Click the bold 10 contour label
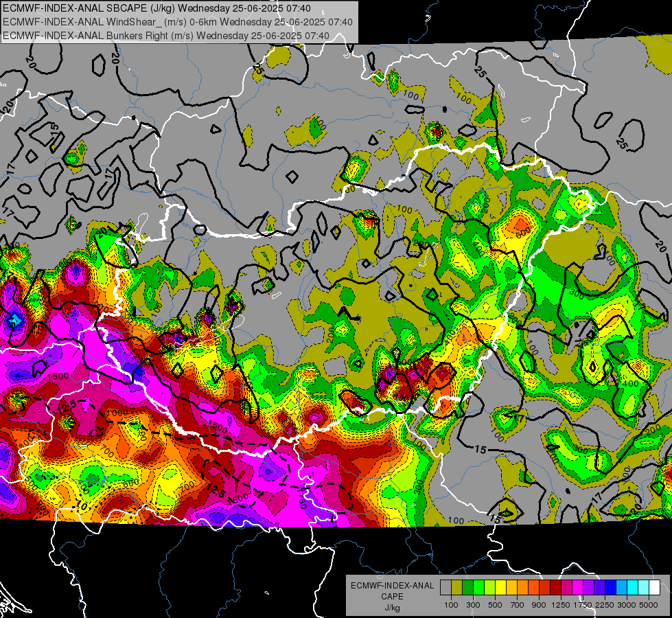Viewport: 672px width, 618px height. [x=83, y=505]
